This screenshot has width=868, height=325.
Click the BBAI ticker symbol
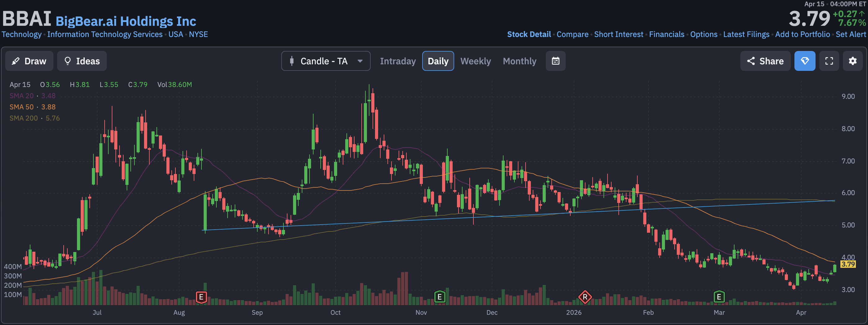point(27,19)
